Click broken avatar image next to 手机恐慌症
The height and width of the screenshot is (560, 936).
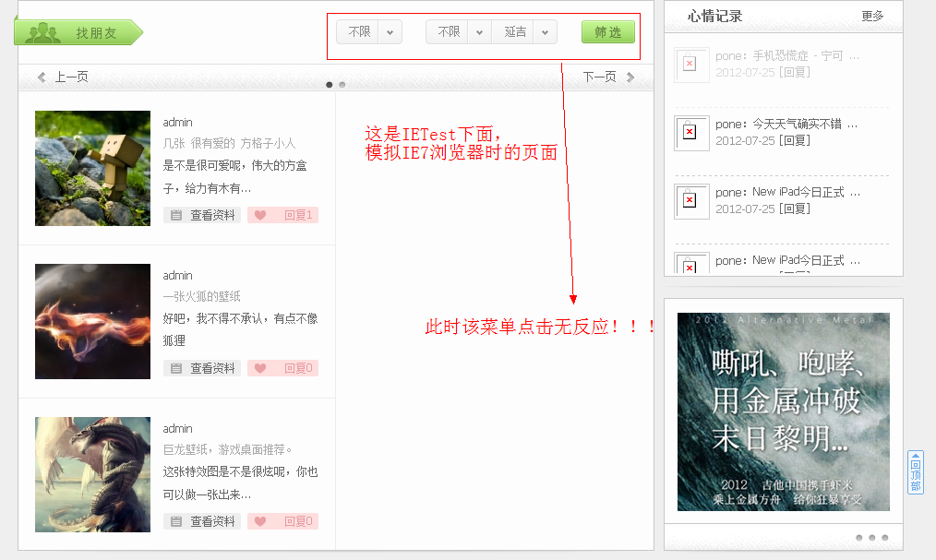(x=692, y=65)
